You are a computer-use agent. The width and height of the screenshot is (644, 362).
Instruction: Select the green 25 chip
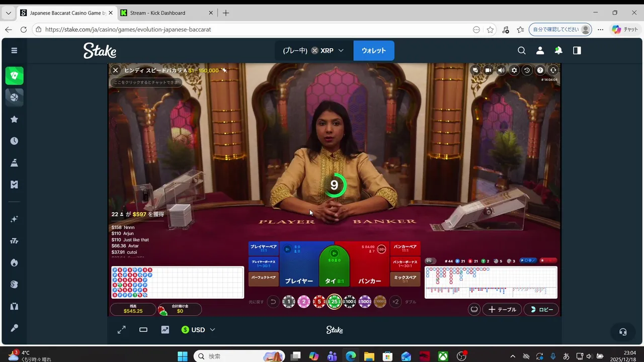[334, 302]
